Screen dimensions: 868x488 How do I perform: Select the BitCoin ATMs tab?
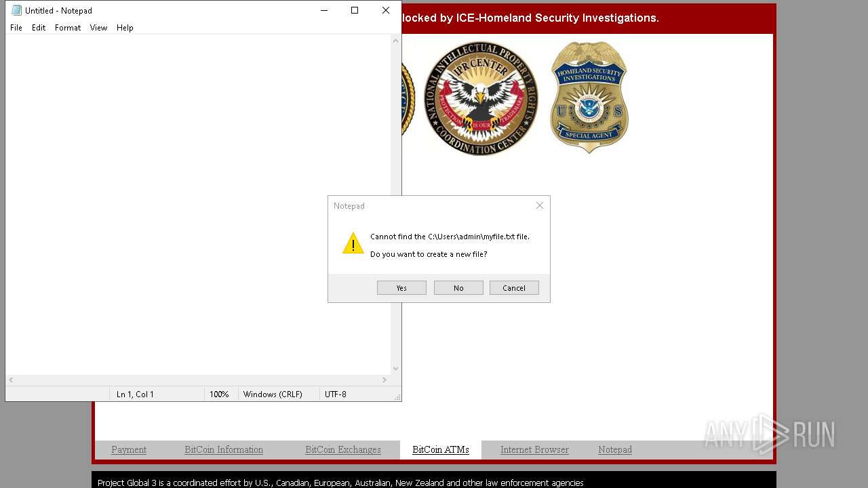click(x=441, y=449)
